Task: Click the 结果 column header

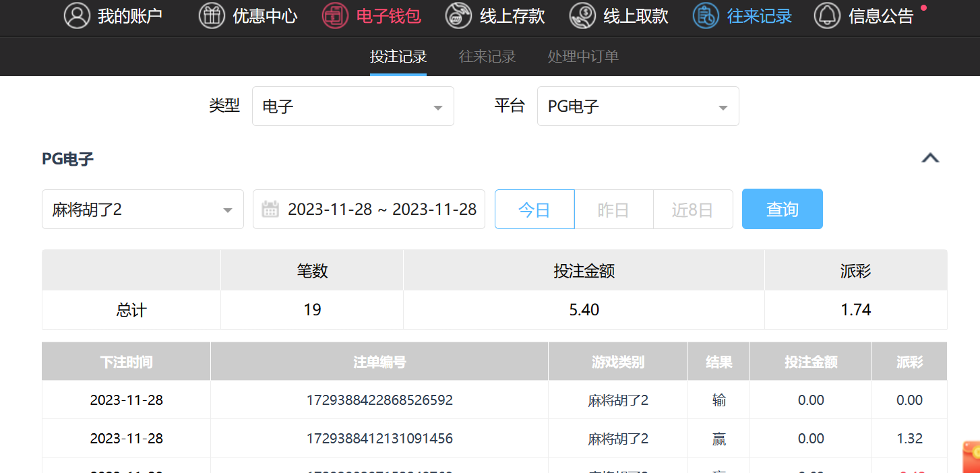Action: [719, 362]
